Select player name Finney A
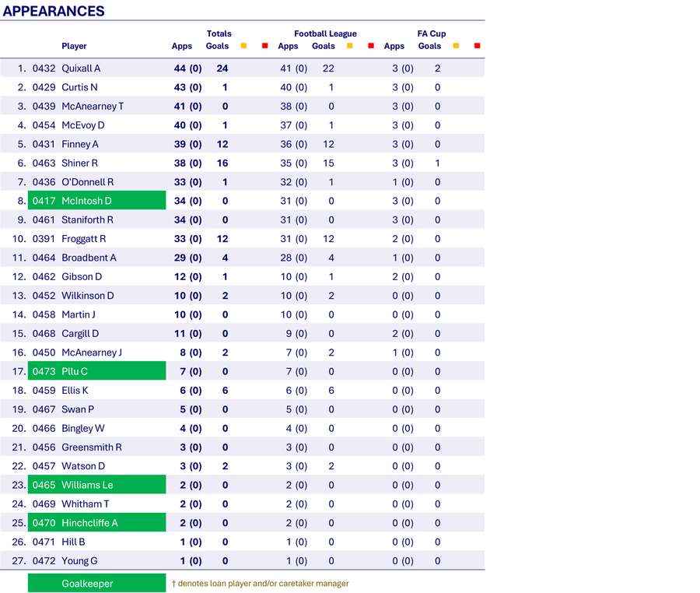The height and width of the screenshot is (593, 700). [x=80, y=144]
